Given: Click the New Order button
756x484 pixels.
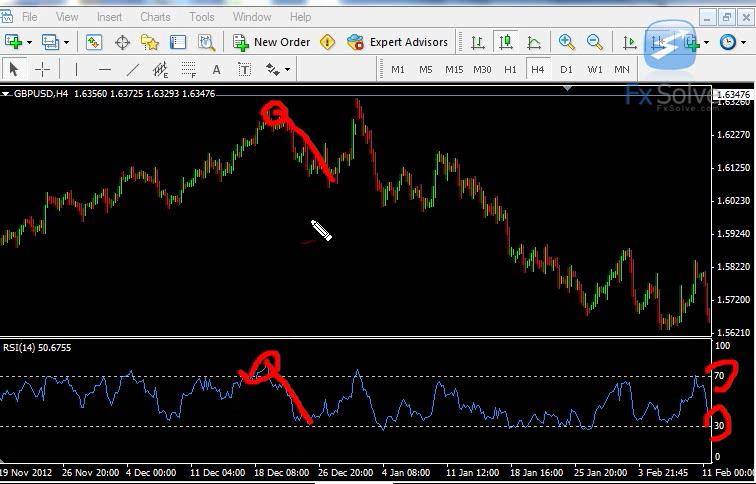Looking at the screenshot, I should (x=271, y=42).
